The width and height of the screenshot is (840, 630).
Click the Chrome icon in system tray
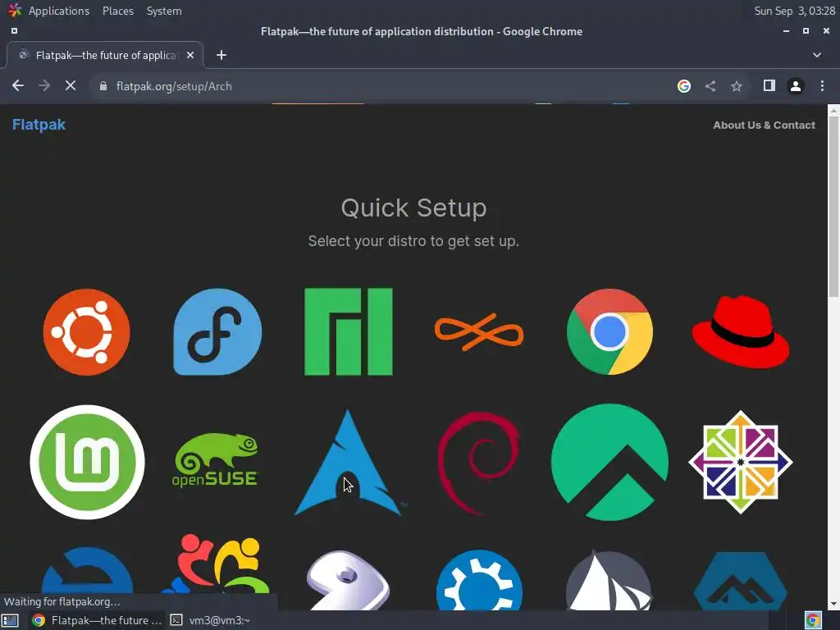pos(813,620)
